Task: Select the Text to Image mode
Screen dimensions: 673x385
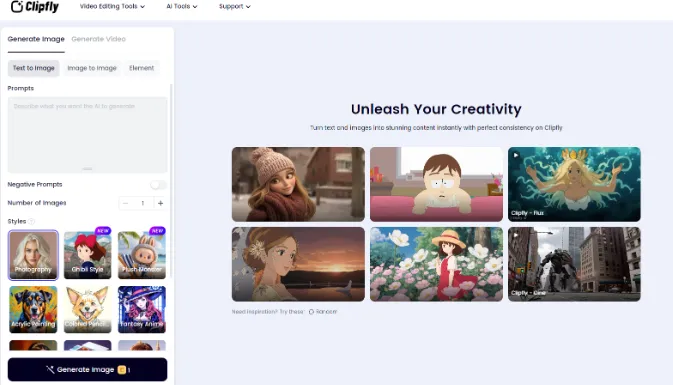Action: pos(33,68)
